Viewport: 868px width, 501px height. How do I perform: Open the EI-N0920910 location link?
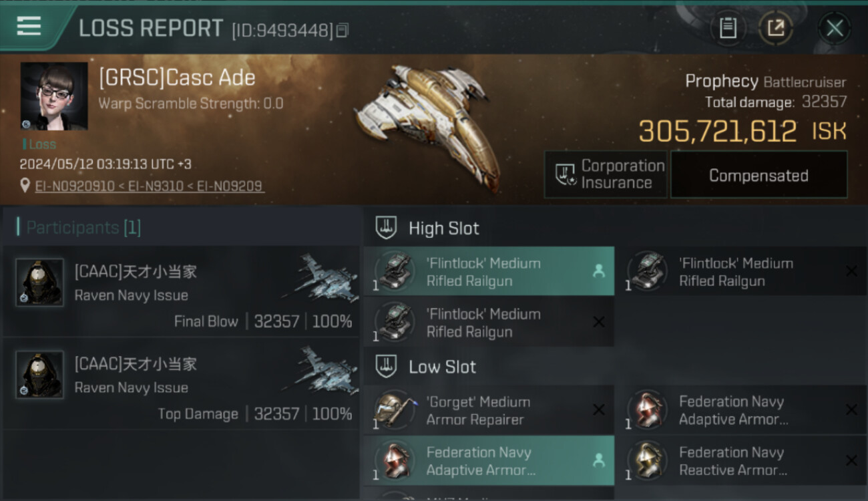point(73,186)
